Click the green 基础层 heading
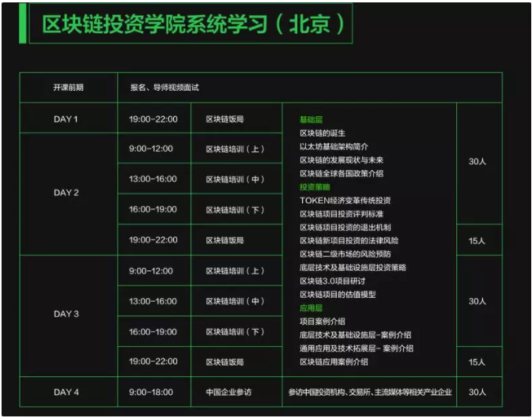The image size is (532, 418). [x=311, y=119]
